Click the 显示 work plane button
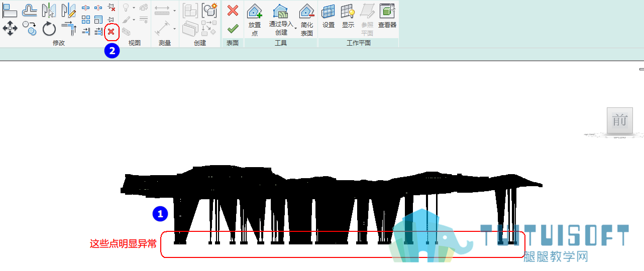 (348, 16)
